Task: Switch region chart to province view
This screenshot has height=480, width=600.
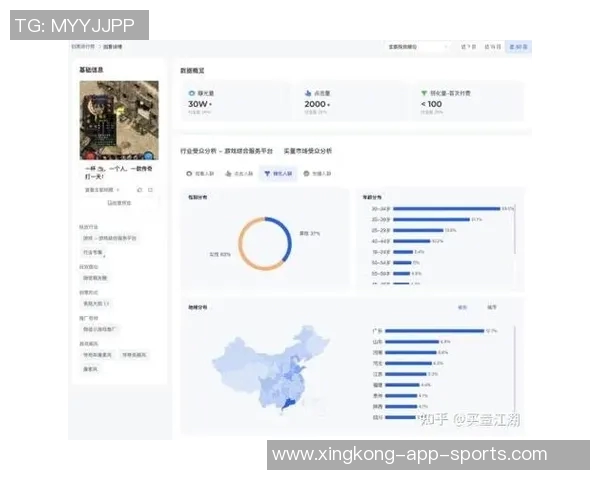Action: tap(463, 307)
